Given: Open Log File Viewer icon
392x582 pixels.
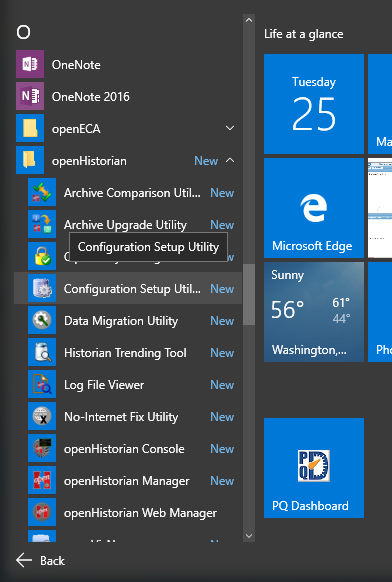Looking at the screenshot, I should [x=42, y=384].
